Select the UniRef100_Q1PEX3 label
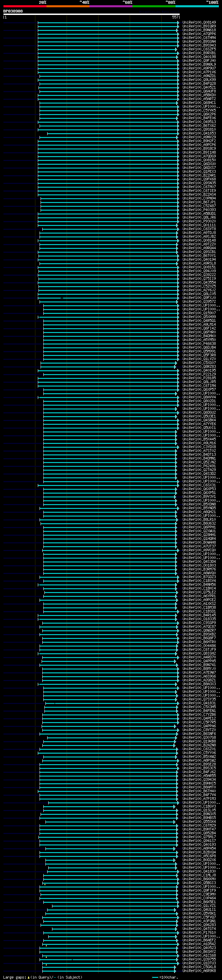 click(199, 172)
